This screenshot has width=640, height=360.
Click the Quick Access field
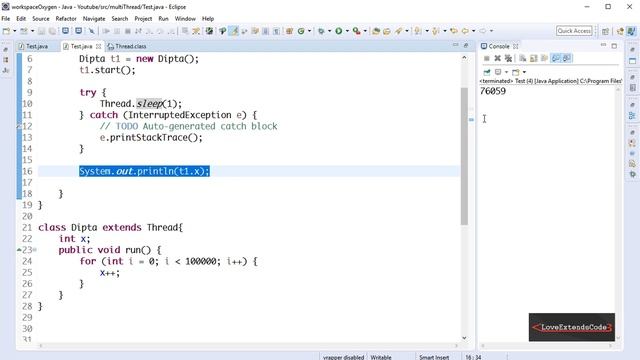(x=574, y=31)
